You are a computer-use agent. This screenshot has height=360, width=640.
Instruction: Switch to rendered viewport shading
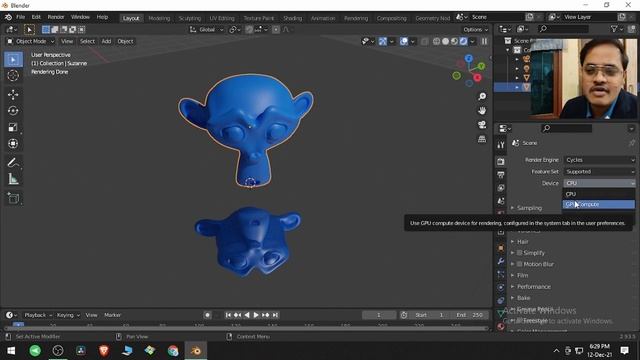point(463,41)
